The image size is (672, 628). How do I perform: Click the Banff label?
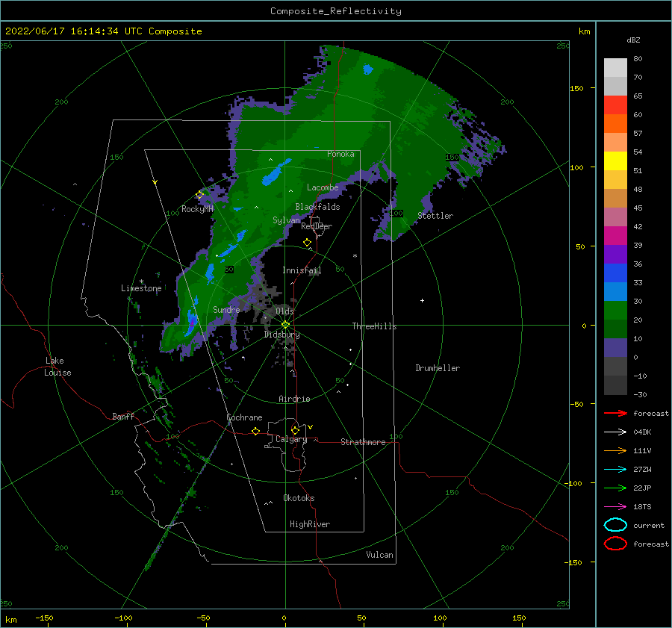click(x=123, y=416)
